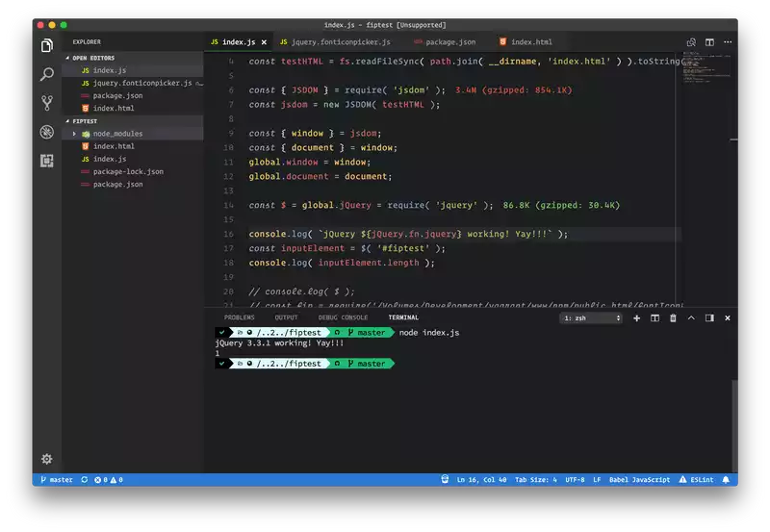Select index.js under Open Editors
The height and width of the screenshot is (532, 770).
(133, 70)
